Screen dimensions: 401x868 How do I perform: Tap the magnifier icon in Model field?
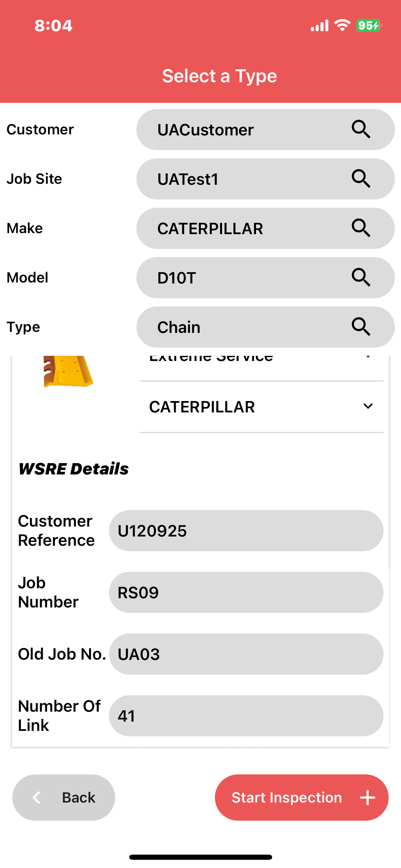(361, 277)
